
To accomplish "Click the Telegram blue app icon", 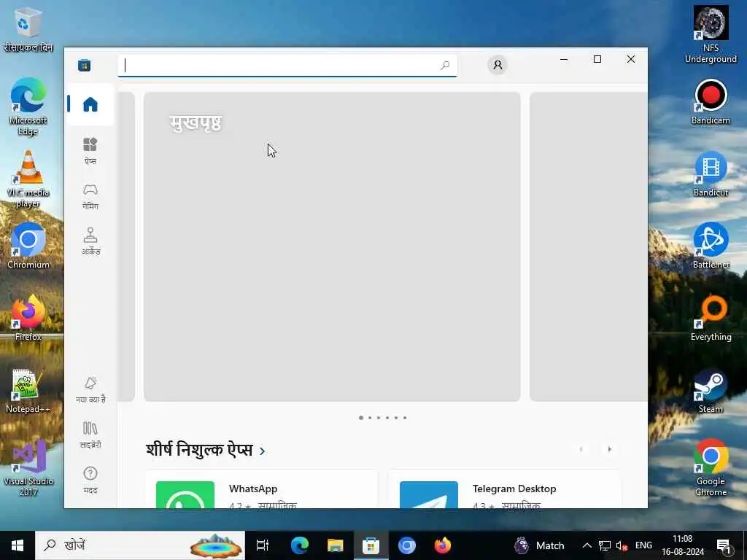I will [x=429, y=495].
